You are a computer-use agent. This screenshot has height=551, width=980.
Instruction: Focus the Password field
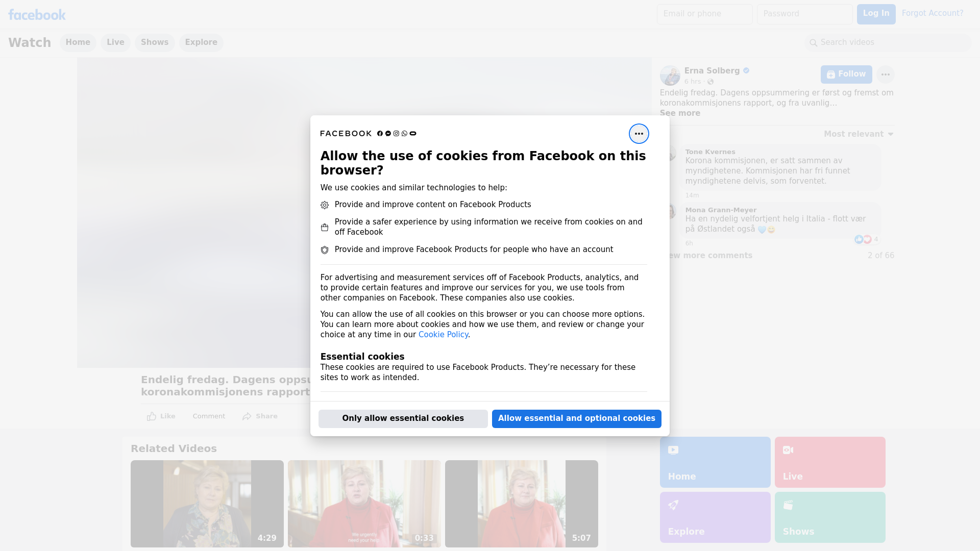804,14
